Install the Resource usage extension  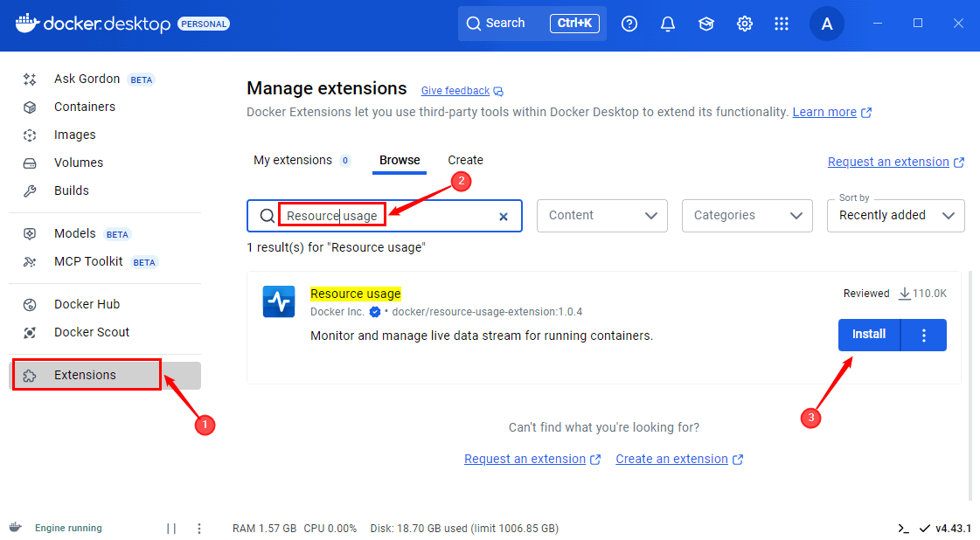[x=869, y=335]
